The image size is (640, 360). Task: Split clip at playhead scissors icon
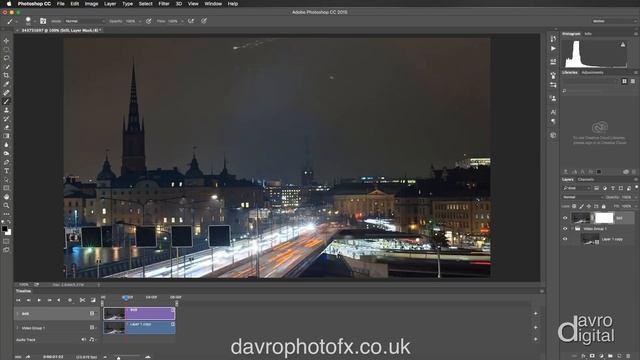click(x=82, y=300)
